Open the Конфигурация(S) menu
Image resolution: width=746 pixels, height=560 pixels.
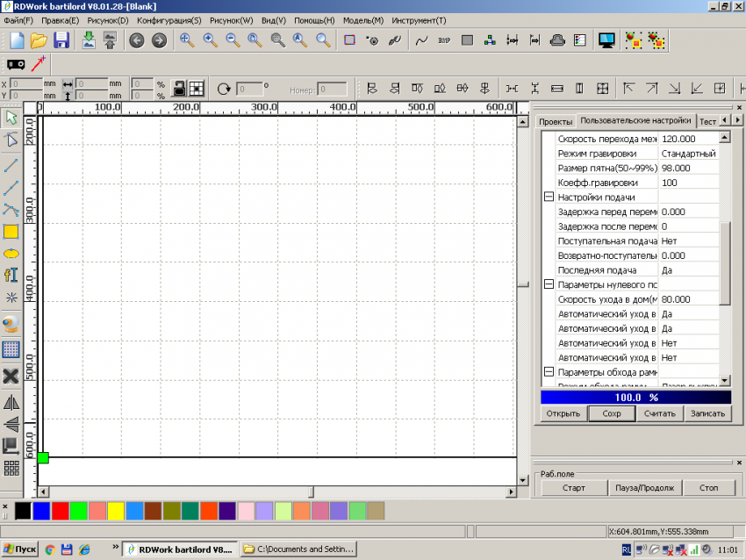click(169, 20)
